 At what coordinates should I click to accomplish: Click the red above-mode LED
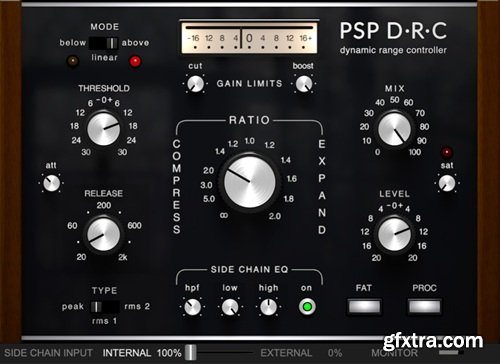[x=135, y=61]
